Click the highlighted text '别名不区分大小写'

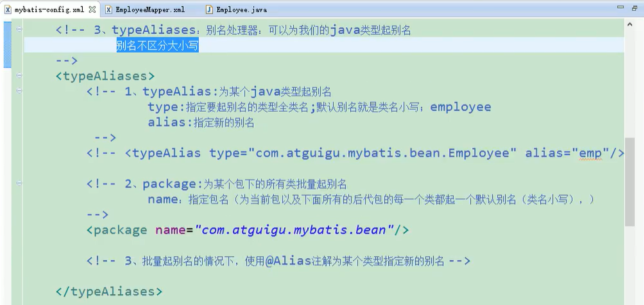pyautogui.click(x=157, y=45)
